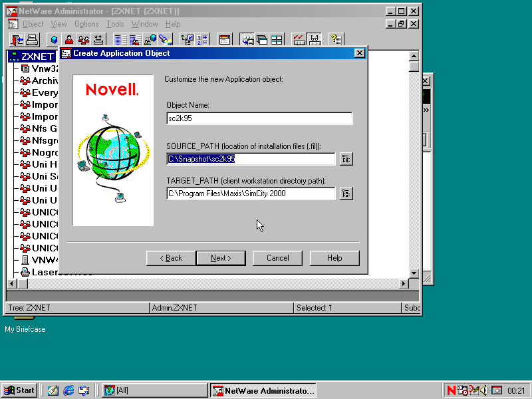Image resolution: width=532 pixels, height=399 pixels.
Task: Select the Everyone group in tree
Action: (39, 92)
